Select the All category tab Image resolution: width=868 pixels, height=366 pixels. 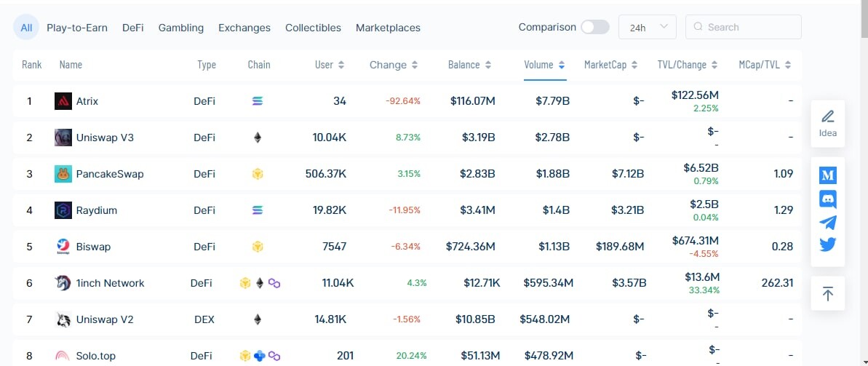26,27
